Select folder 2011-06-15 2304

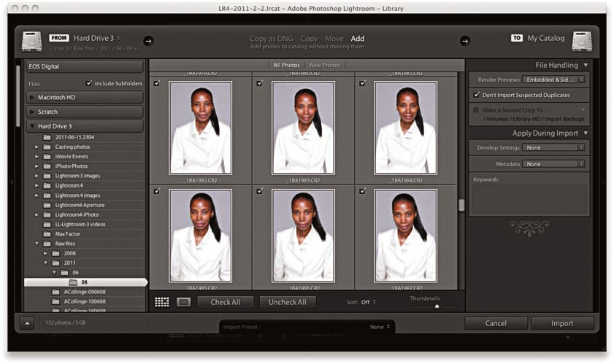74,137
